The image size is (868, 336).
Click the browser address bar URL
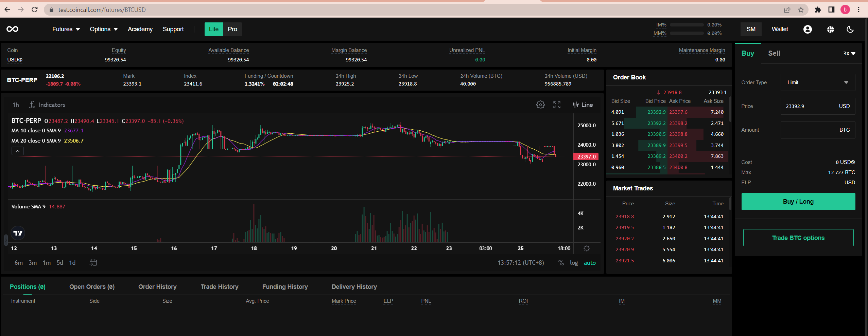click(102, 10)
